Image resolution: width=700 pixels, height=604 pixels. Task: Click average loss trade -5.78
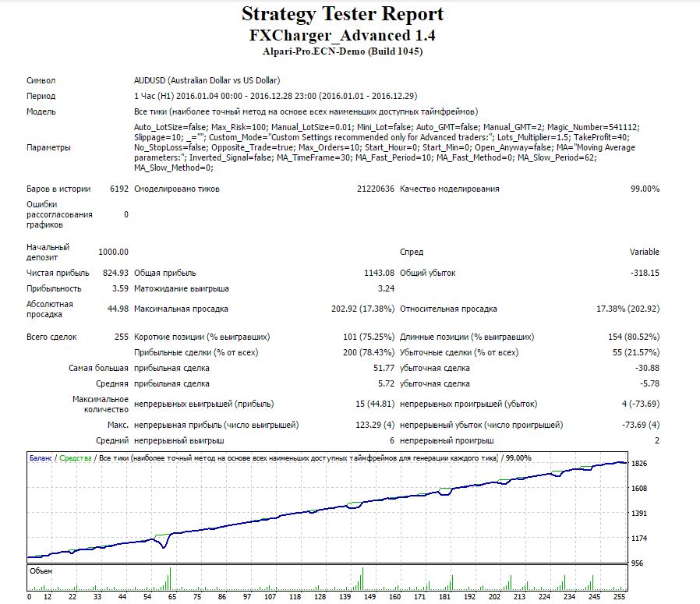click(x=649, y=384)
